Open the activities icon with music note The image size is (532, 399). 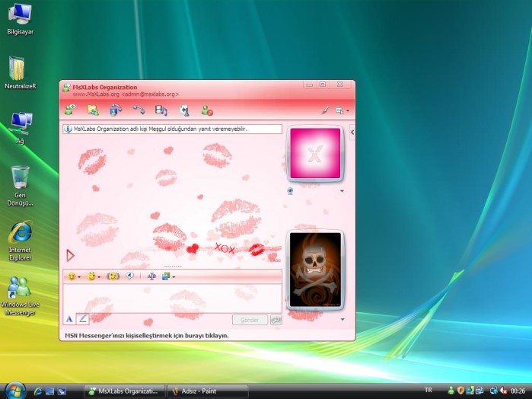pyautogui.click(x=161, y=110)
